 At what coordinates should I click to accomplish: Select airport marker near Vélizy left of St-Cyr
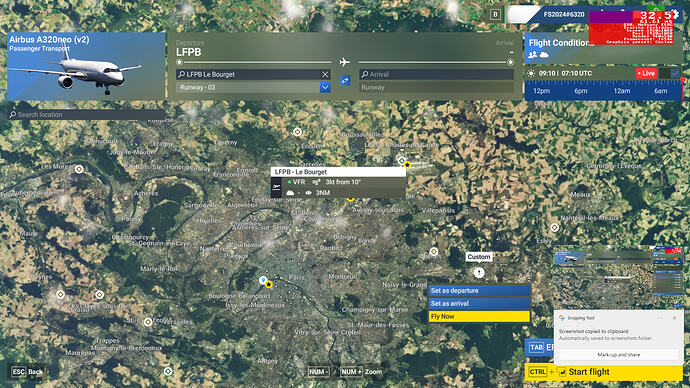tap(148, 322)
